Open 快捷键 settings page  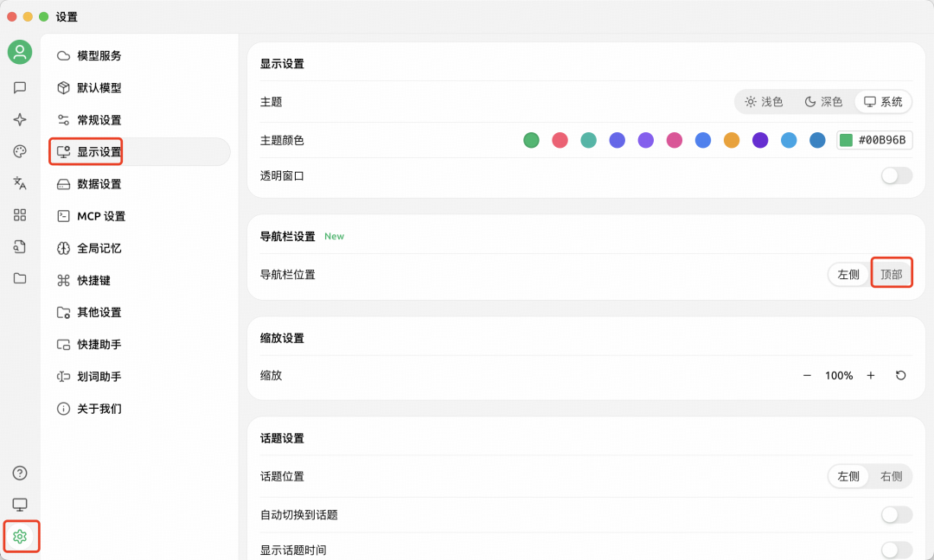point(139,280)
